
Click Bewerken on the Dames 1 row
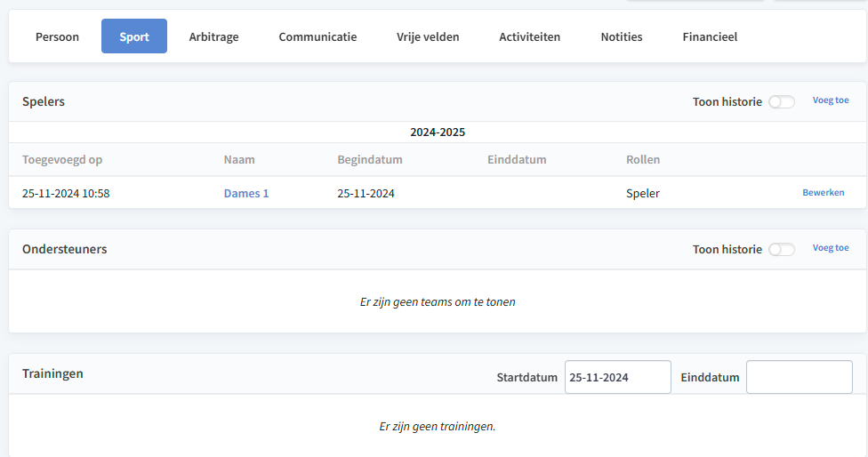tap(824, 193)
